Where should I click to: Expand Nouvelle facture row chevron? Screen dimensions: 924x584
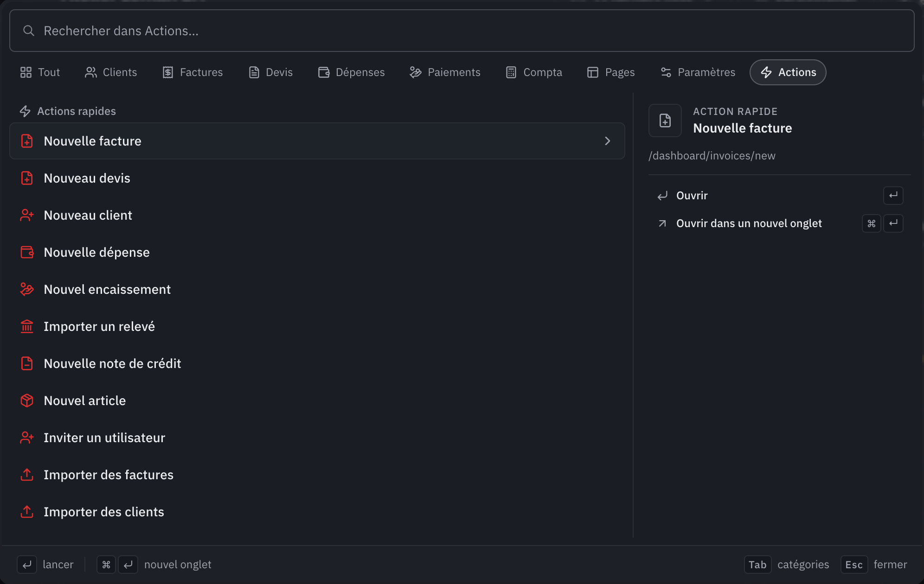[x=608, y=141]
